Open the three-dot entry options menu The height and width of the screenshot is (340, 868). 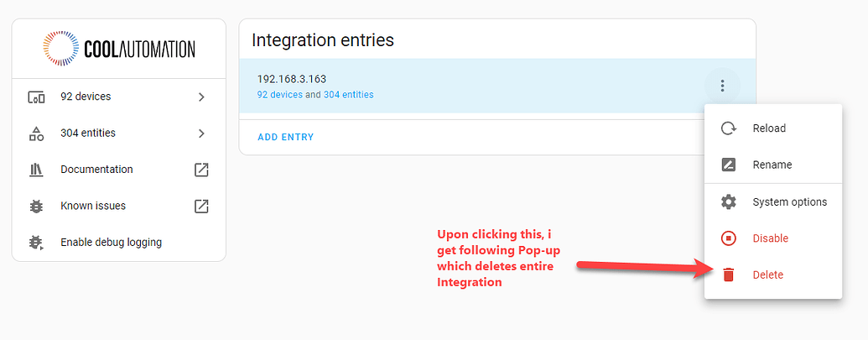point(722,86)
